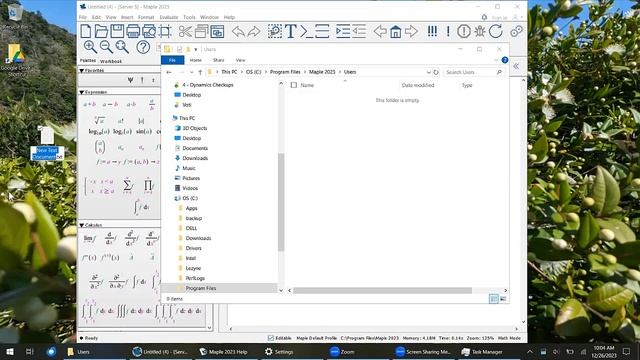Image resolution: width=640 pixels, height=360 pixels.
Task: Open the File tab in Users window
Action: click(x=172, y=60)
